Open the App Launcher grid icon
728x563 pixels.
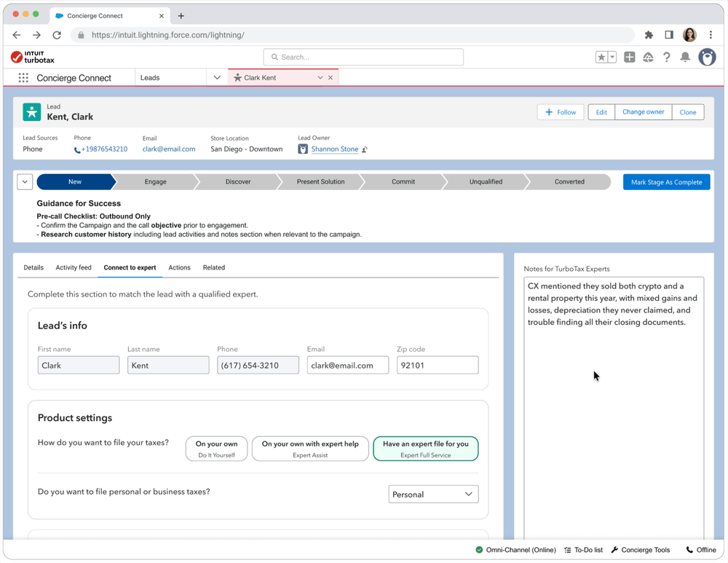23,78
